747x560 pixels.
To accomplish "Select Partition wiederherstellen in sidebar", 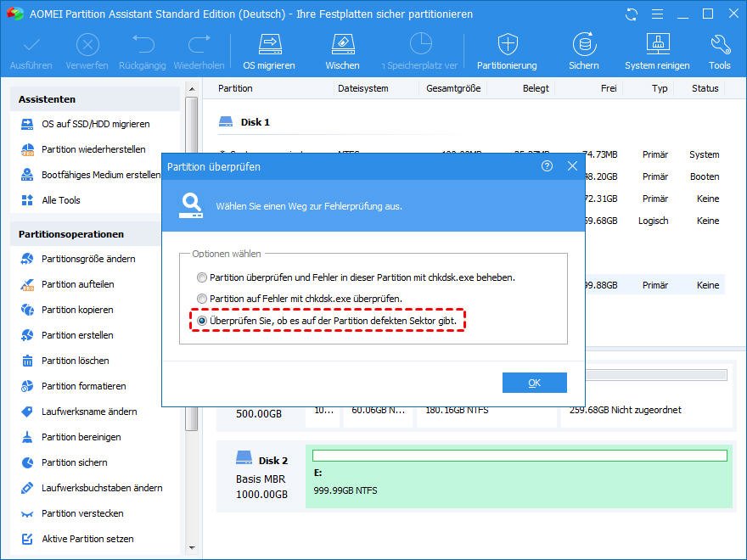I will pos(83,149).
